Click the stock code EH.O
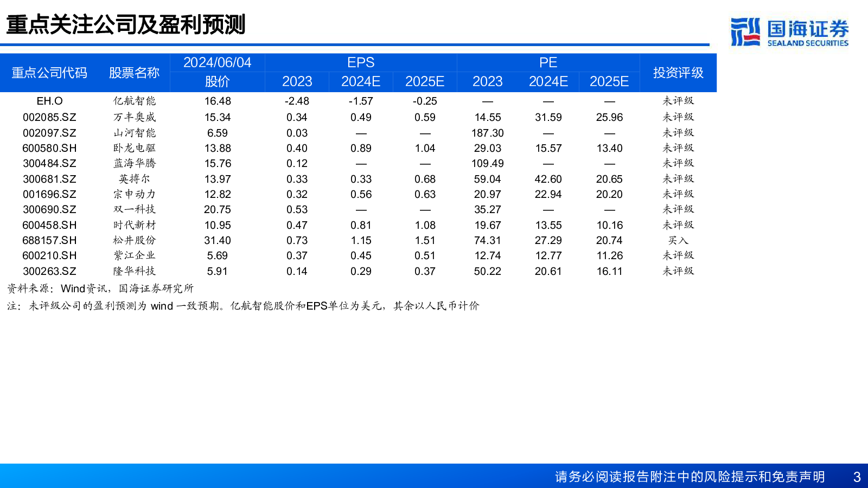The height and width of the screenshot is (488, 868). pos(49,101)
